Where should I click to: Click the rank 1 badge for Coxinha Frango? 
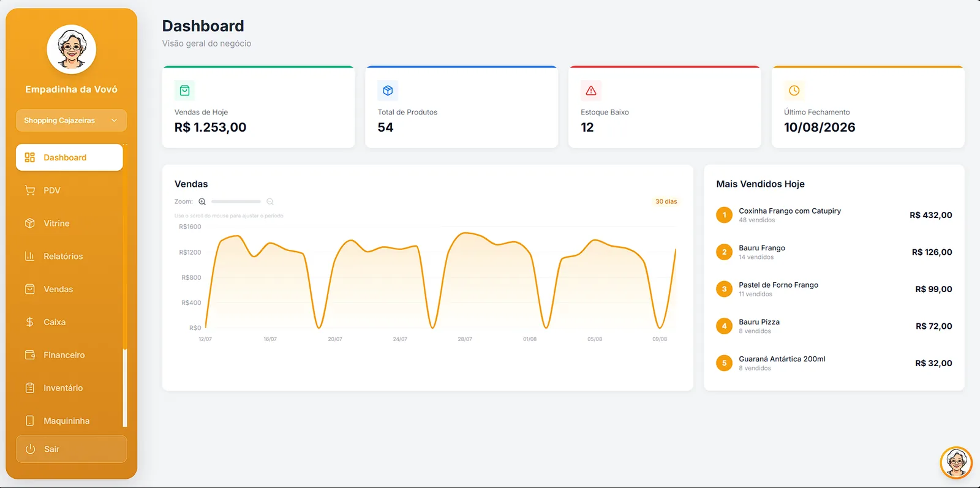(x=725, y=215)
